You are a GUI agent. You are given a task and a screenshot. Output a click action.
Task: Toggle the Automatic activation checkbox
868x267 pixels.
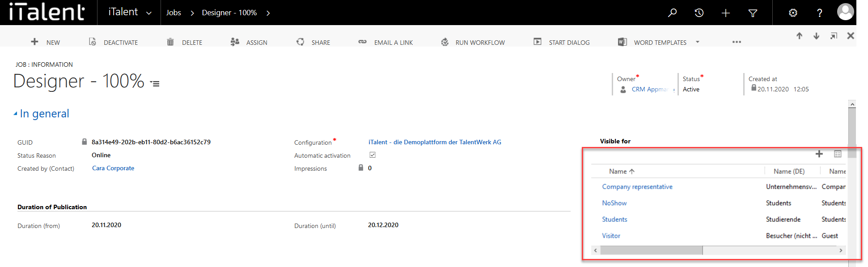click(373, 155)
